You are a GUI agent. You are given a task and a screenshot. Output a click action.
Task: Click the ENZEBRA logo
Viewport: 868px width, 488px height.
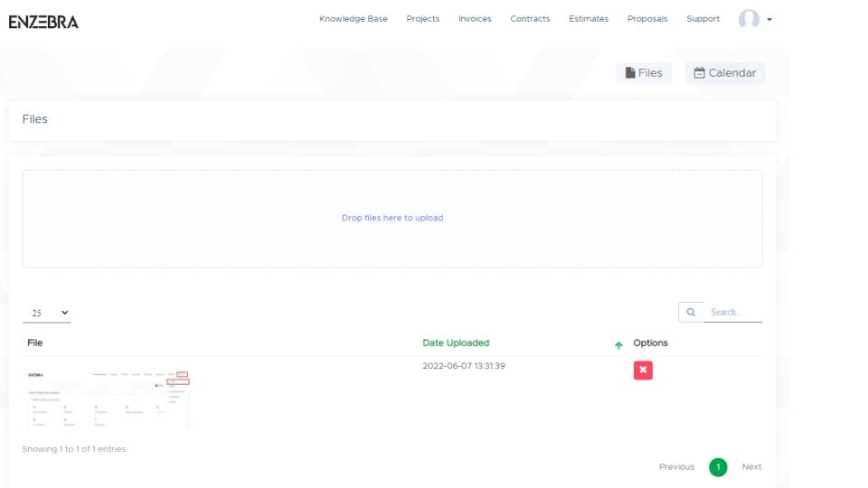[43, 22]
